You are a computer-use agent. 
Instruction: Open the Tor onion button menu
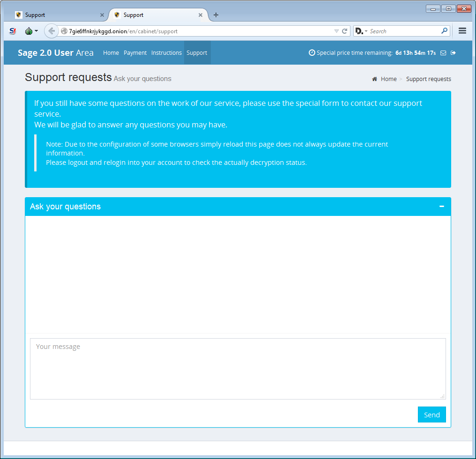pos(31,31)
